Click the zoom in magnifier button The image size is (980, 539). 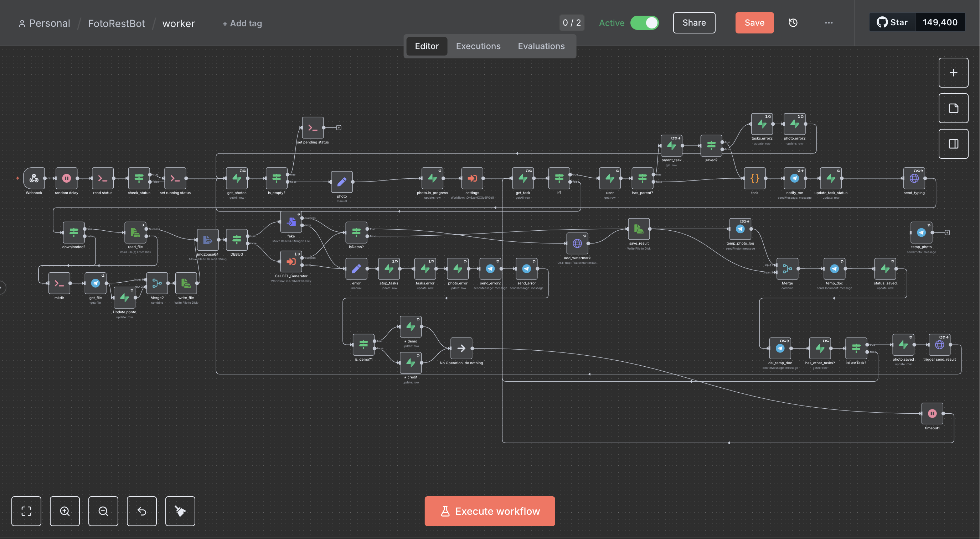click(x=65, y=511)
